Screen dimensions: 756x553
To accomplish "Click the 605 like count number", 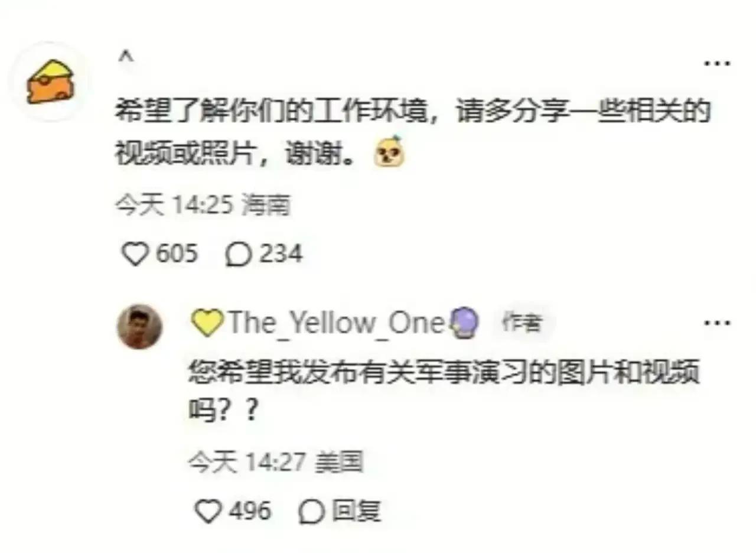I will (177, 254).
